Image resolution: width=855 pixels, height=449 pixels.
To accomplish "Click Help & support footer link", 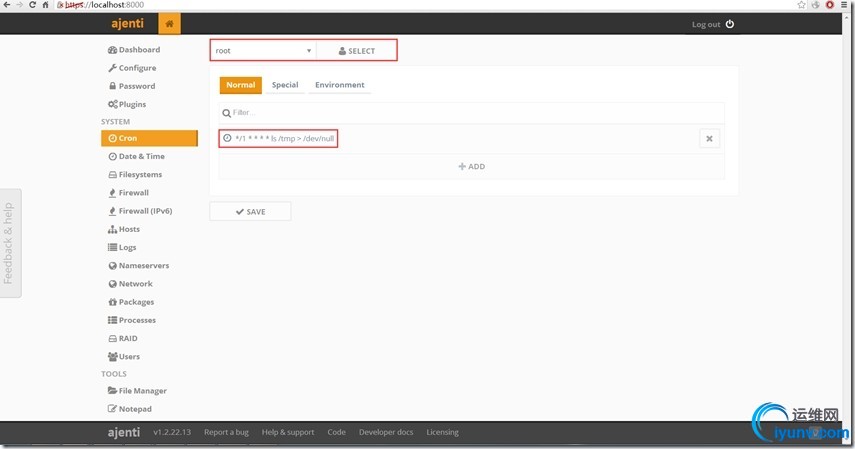I will (288, 432).
